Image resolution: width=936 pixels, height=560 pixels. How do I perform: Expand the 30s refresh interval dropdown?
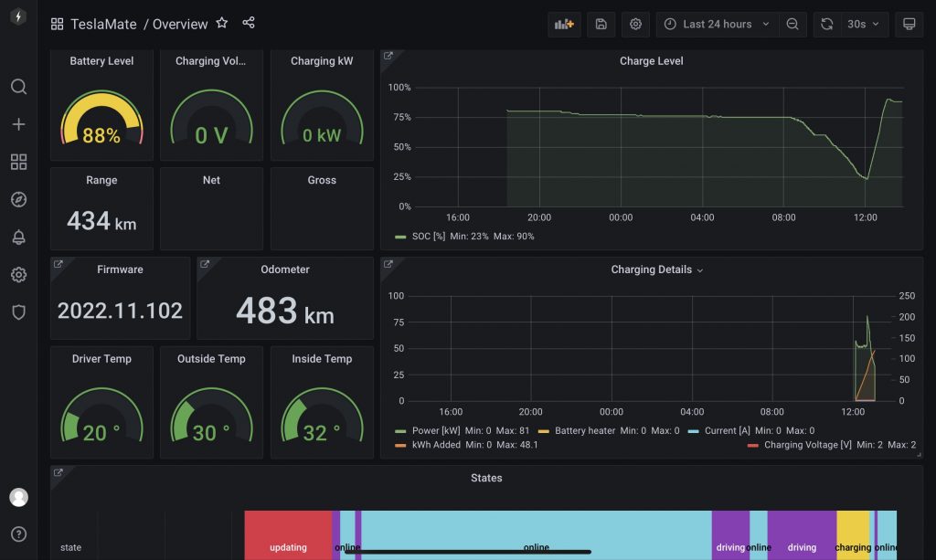[x=864, y=25]
